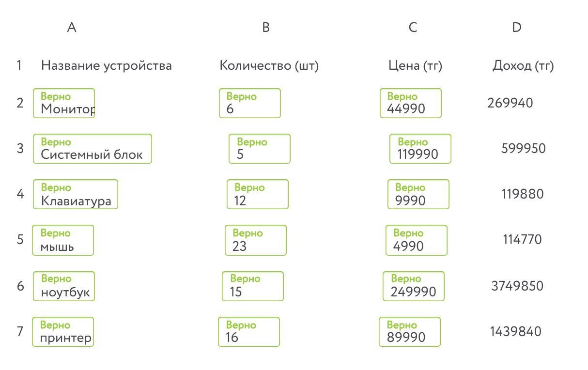
Task: Click the ноутбук answer field
Action: click(x=64, y=286)
